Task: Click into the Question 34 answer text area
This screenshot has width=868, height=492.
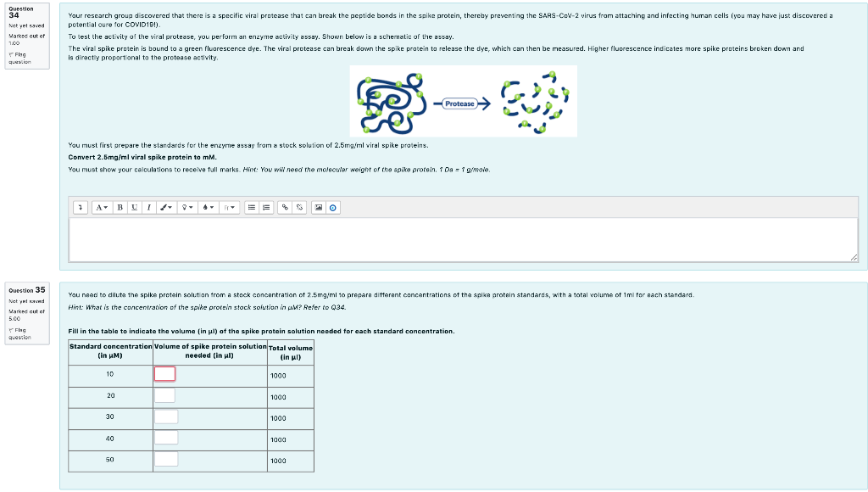Action: [x=464, y=239]
